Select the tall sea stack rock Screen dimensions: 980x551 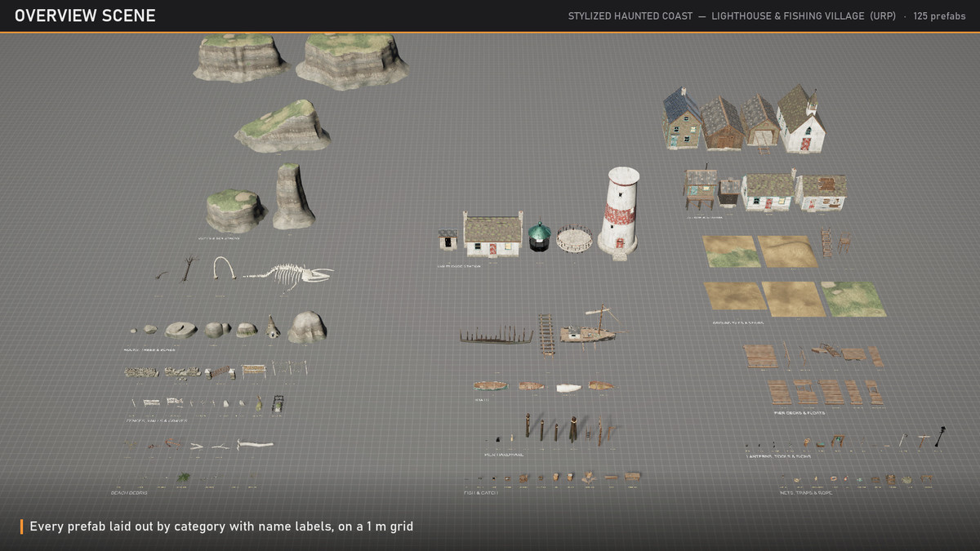[x=293, y=196]
